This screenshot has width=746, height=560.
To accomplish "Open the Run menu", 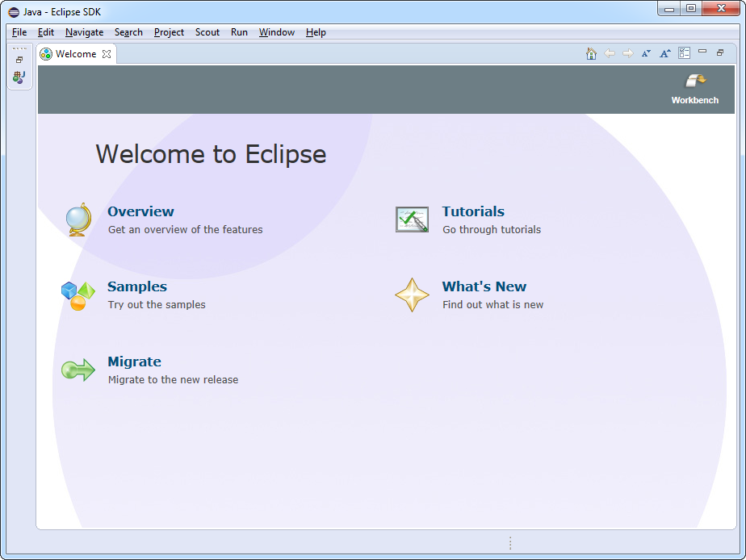I will tap(239, 32).
